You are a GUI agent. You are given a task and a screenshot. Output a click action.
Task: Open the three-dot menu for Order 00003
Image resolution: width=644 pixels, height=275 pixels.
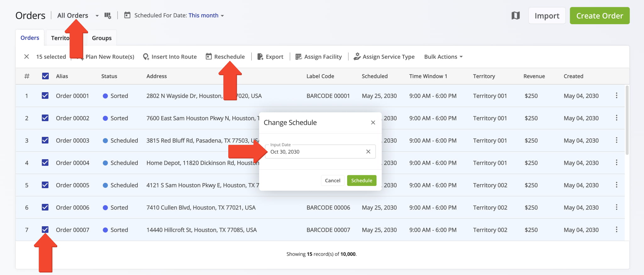[x=616, y=140]
